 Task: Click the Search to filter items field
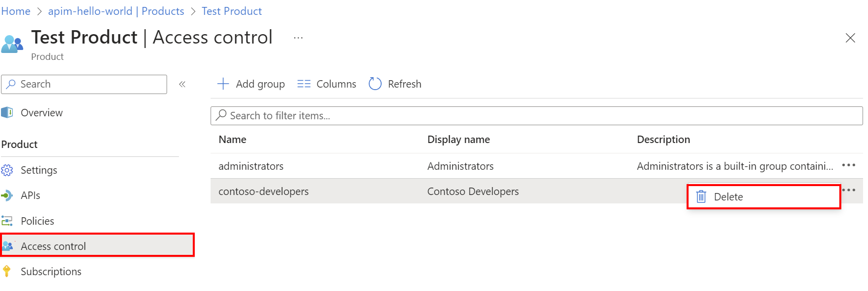tap(536, 116)
